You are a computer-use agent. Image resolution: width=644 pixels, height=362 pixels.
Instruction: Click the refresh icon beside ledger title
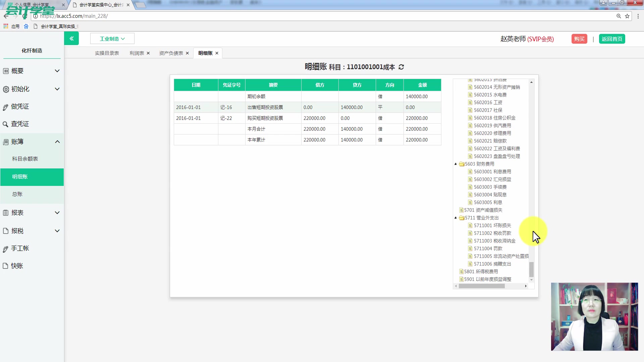pyautogui.click(x=401, y=67)
